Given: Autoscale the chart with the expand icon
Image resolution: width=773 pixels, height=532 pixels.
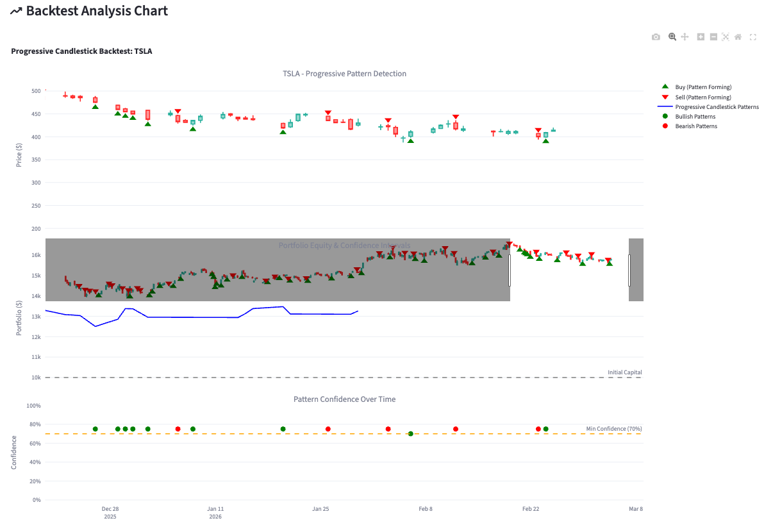Looking at the screenshot, I should [x=725, y=37].
